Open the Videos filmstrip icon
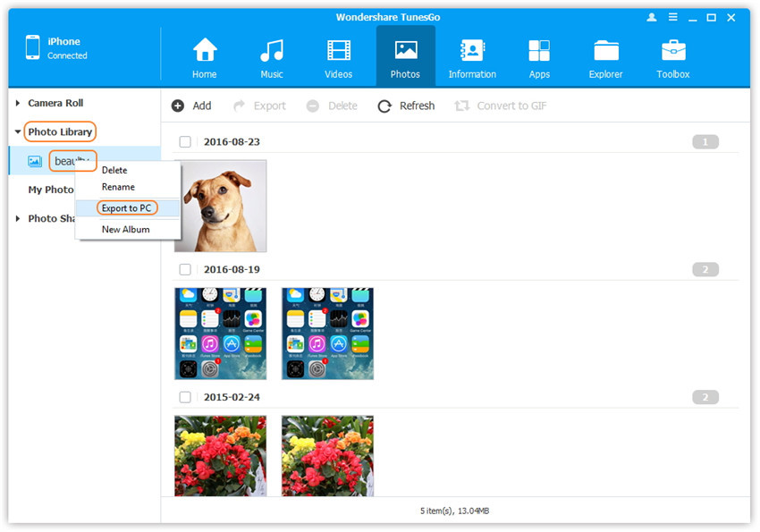 (338, 50)
